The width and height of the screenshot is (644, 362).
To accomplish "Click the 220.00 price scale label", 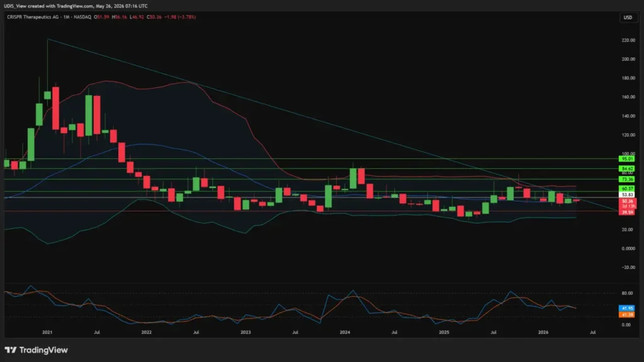I will click(628, 40).
